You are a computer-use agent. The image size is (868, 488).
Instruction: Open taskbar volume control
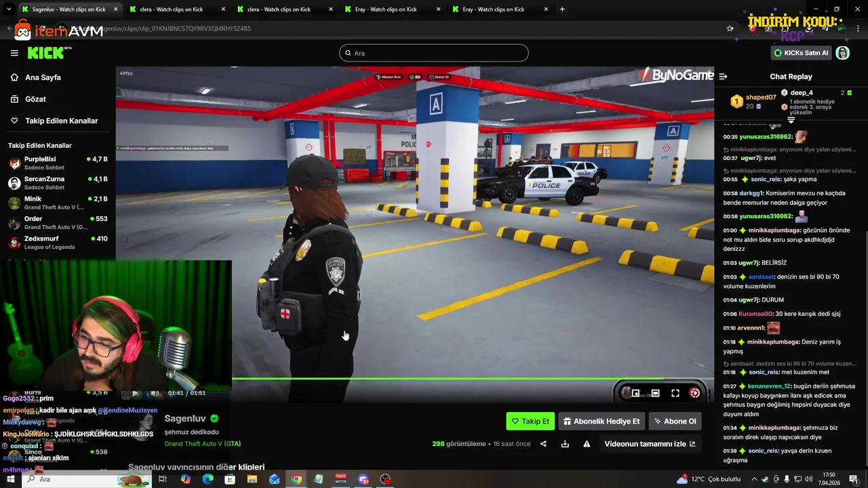point(808,479)
